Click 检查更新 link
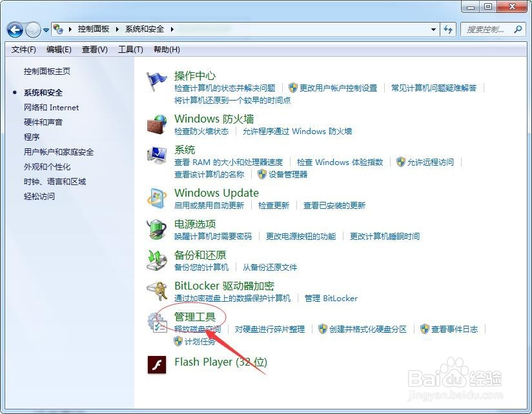 click(274, 205)
